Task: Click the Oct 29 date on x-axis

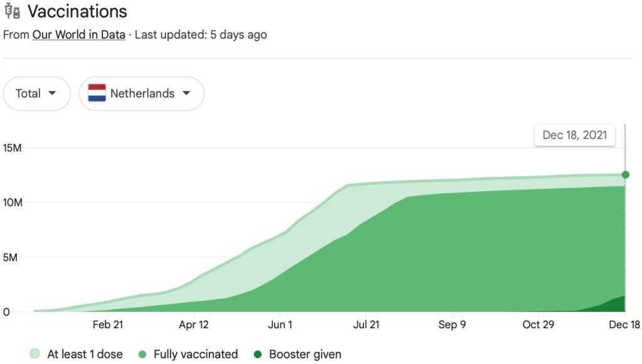Action: pos(539,325)
